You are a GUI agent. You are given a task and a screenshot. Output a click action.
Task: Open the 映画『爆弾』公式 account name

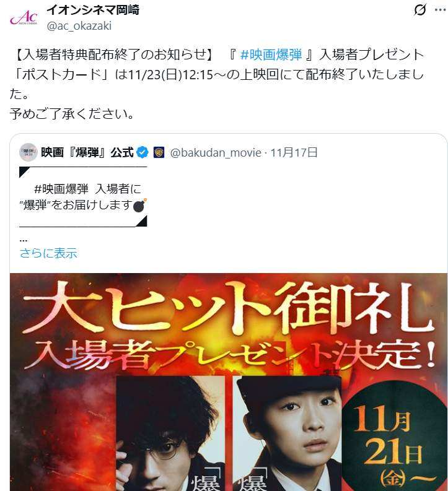coord(87,152)
